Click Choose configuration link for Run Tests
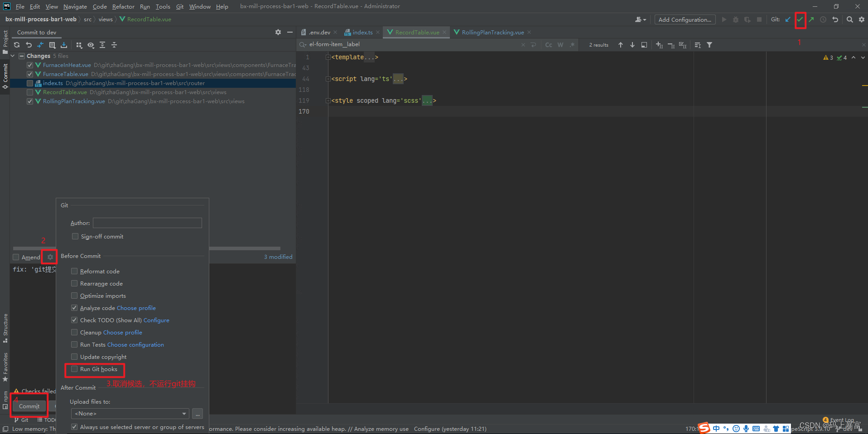 [135, 344]
